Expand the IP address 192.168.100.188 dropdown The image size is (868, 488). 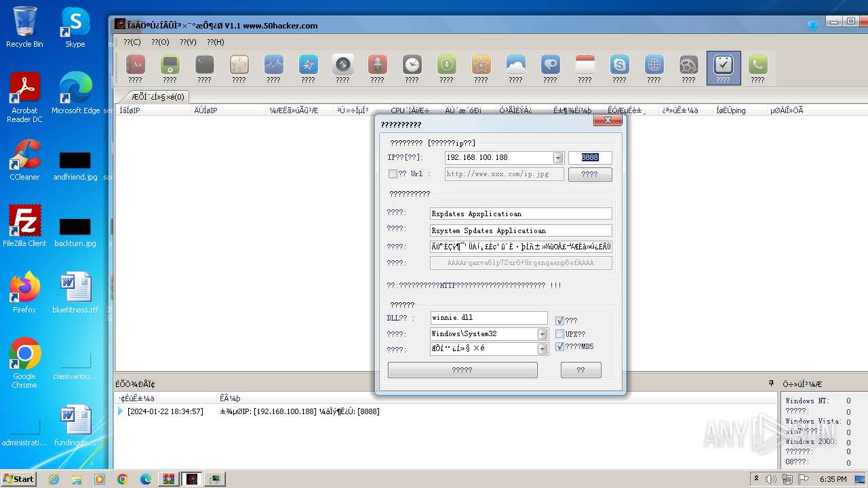tap(558, 158)
